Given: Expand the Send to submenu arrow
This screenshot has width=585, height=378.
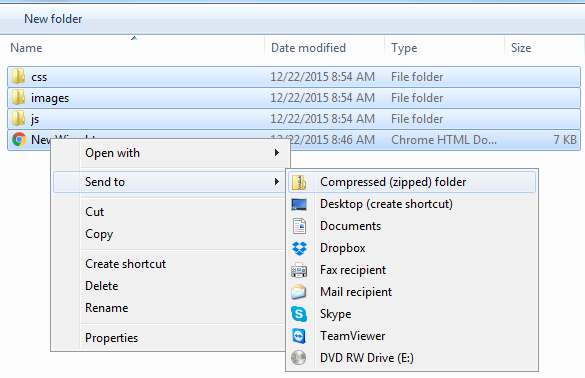Looking at the screenshot, I should (x=277, y=182).
